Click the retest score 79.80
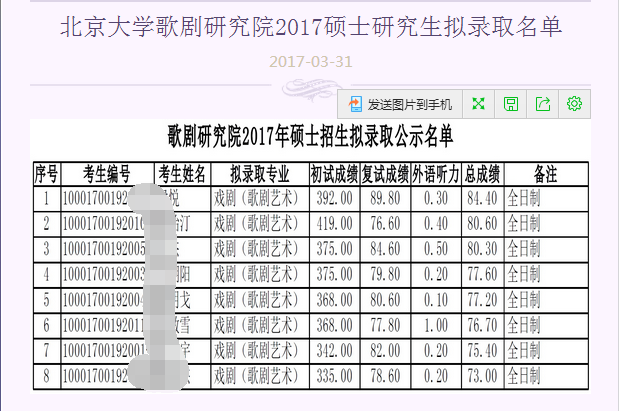The height and width of the screenshot is (411, 619). tap(385, 274)
